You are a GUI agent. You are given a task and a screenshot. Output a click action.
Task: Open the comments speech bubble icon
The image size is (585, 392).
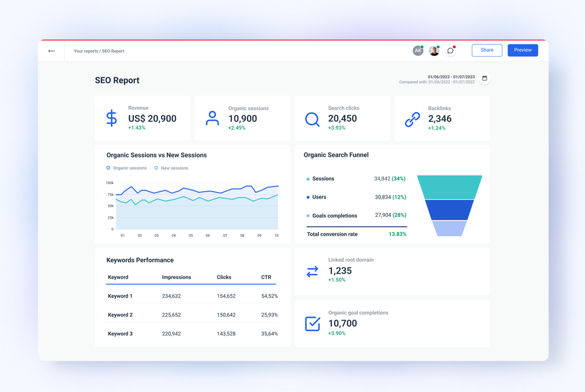[x=451, y=50]
